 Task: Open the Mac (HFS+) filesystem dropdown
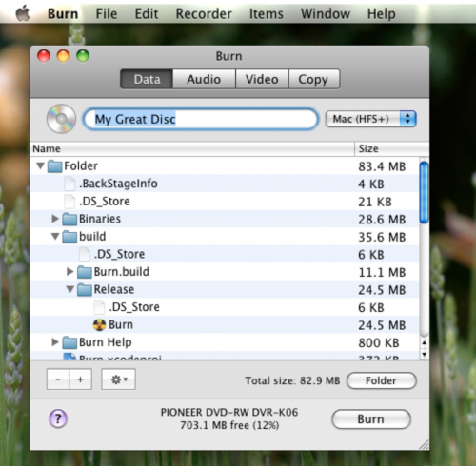(x=371, y=119)
